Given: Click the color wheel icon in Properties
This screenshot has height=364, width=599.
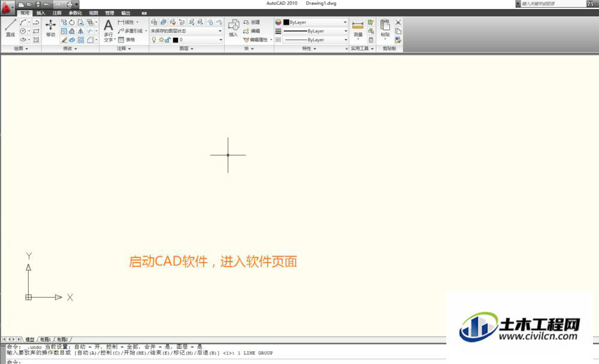Looking at the screenshot, I should [278, 22].
